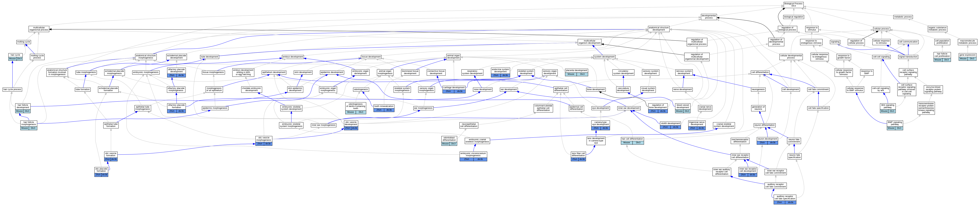Viewport: 980px width, 206px height.
Task: Click the 'otolith development' node
Action: pyautogui.click(x=670, y=125)
